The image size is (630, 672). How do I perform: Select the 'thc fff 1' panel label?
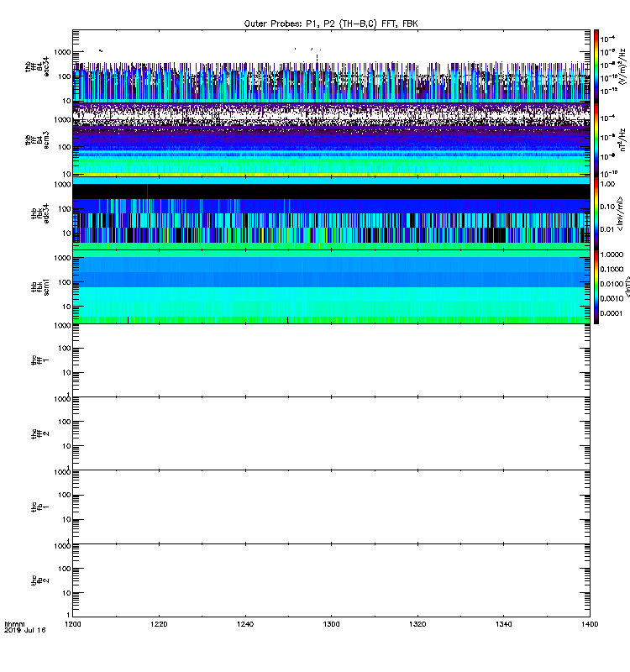(x=40, y=360)
